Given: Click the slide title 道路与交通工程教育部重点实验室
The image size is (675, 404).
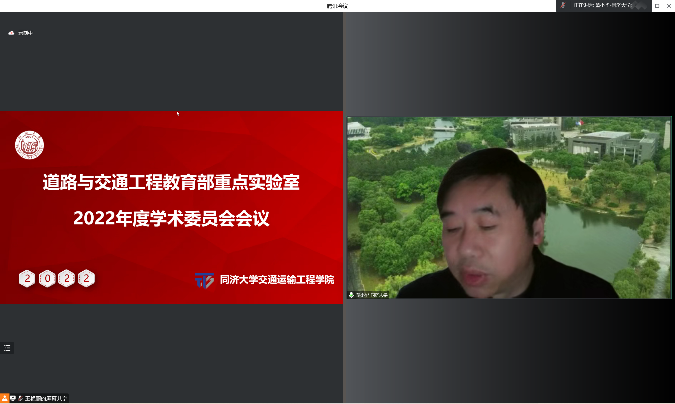Looking at the screenshot, I should click(x=171, y=183).
